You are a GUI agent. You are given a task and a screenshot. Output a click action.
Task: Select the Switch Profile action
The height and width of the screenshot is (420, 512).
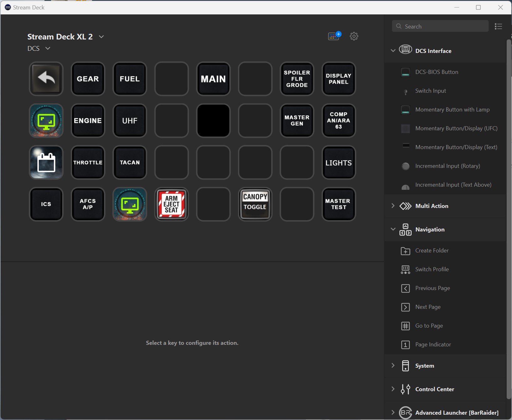[432, 269]
